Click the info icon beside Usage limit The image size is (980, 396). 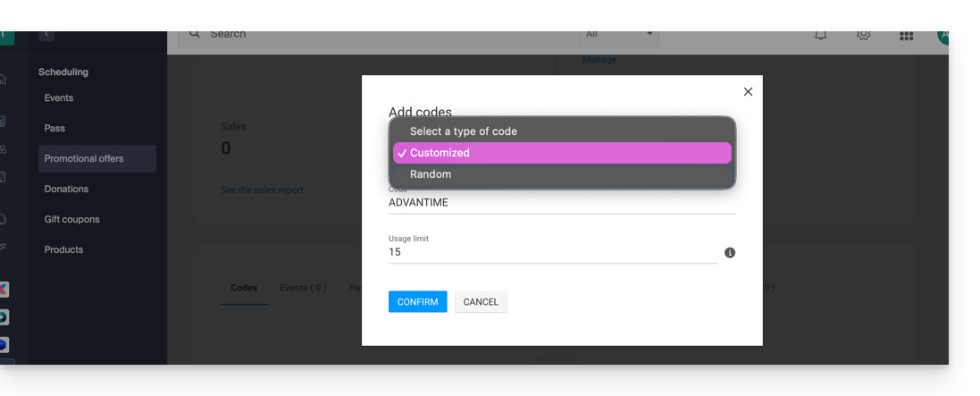click(730, 253)
